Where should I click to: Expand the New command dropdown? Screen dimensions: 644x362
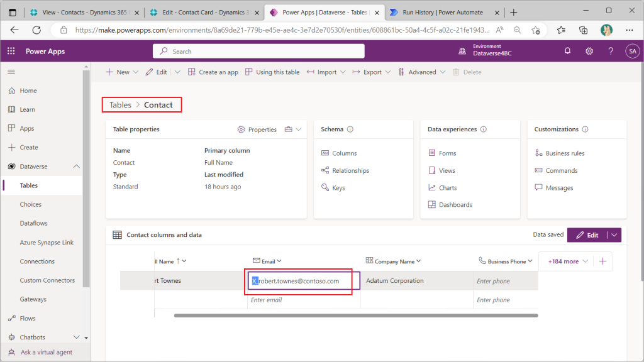pos(136,72)
